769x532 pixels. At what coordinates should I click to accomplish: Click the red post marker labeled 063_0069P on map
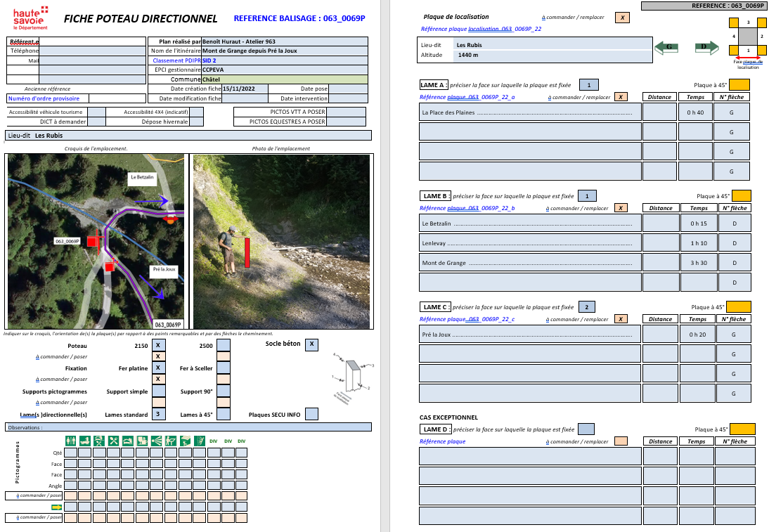[x=93, y=241]
